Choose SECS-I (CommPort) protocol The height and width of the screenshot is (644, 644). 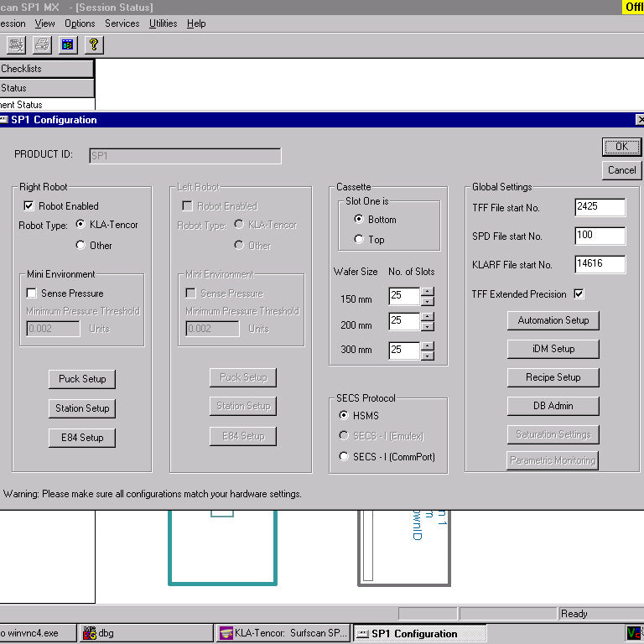click(x=344, y=456)
